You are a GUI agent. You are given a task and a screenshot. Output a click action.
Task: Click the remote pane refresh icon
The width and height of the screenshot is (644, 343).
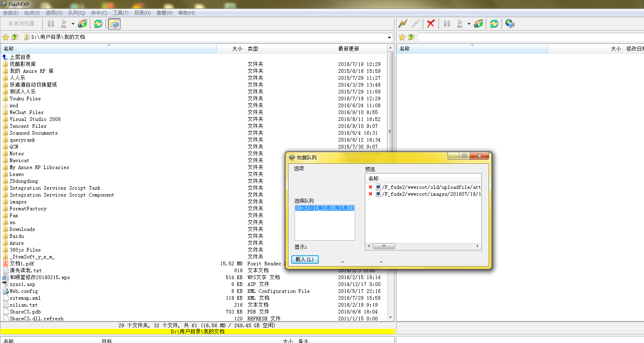pyautogui.click(x=494, y=24)
